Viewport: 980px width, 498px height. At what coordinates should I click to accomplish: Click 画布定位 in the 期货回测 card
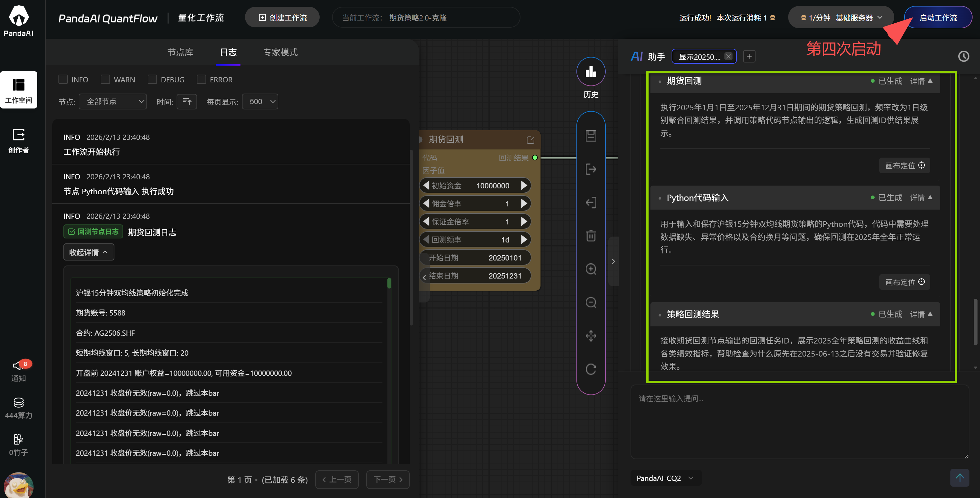[905, 165]
